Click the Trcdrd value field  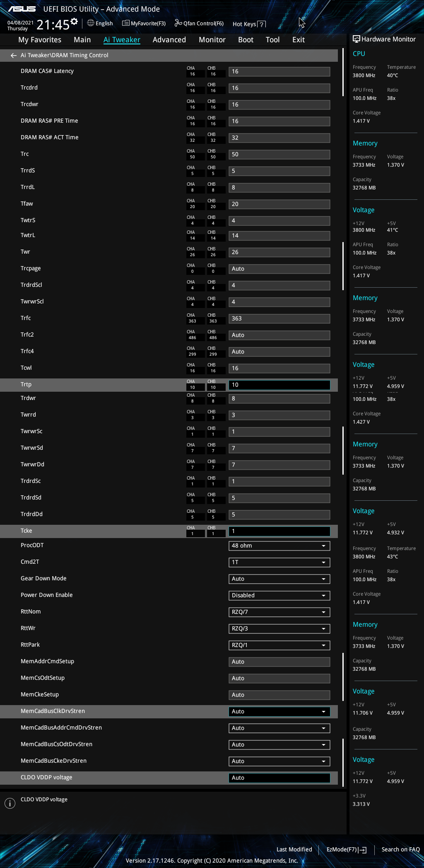279,88
